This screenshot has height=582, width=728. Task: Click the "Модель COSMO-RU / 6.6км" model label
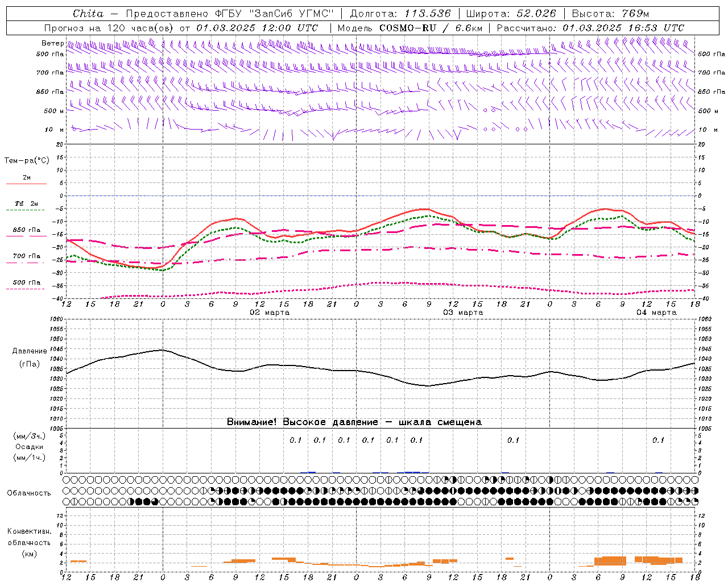(x=410, y=27)
